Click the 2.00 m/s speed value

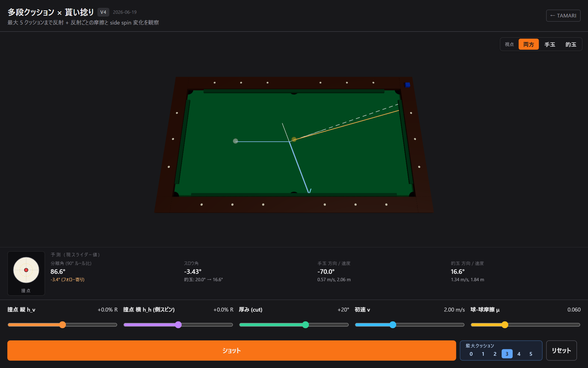click(x=454, y=310)
